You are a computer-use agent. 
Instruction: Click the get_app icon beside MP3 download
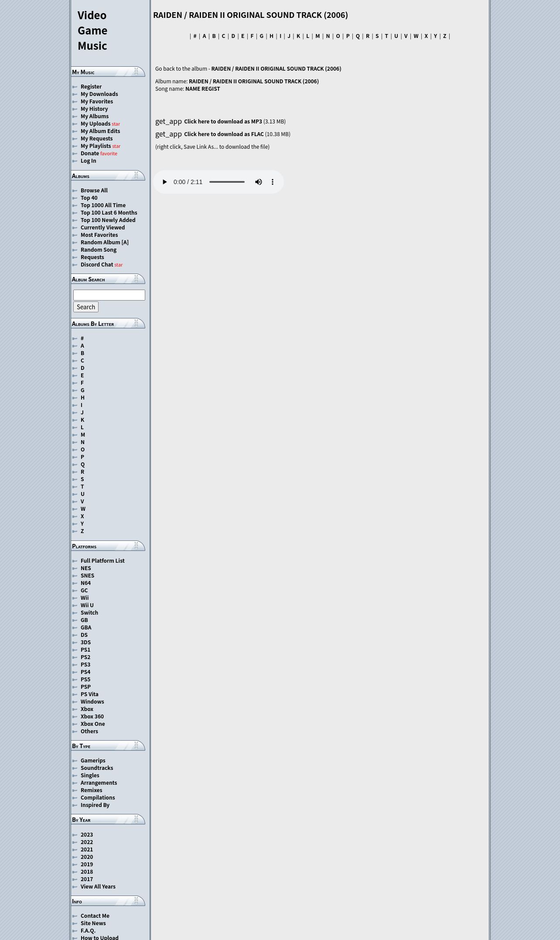[x=168, y=121]
